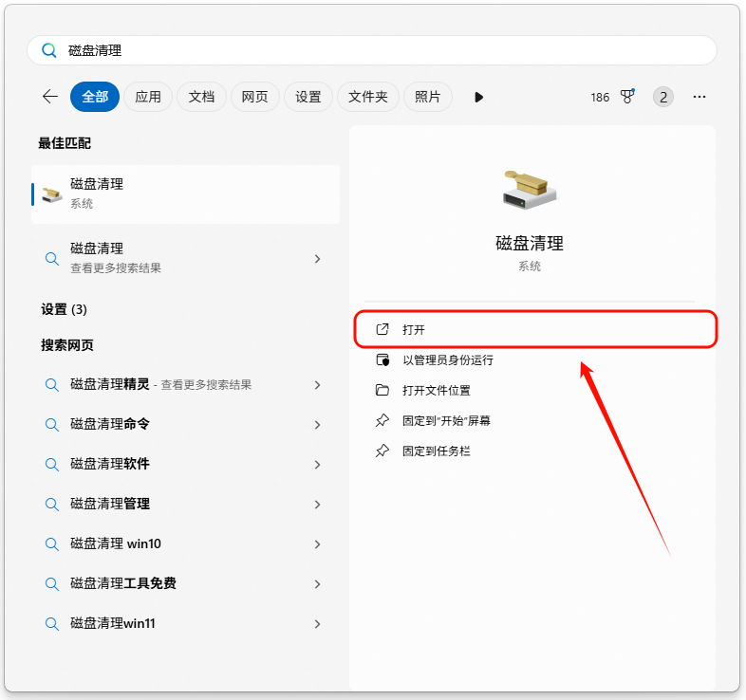Open web suggestion 磁盘清理精灵
Viewport: 746px width, 700px height.
click(185, 384)
